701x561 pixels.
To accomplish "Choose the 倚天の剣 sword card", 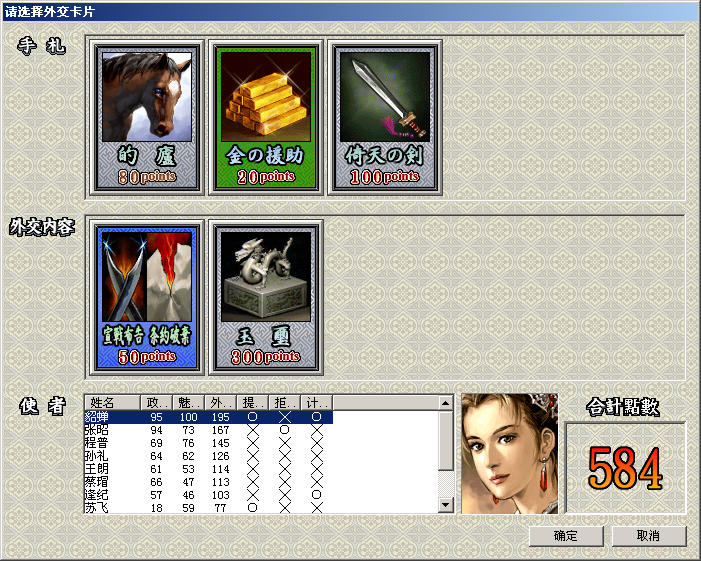I will pyautogui.click(x=385, y=118).
